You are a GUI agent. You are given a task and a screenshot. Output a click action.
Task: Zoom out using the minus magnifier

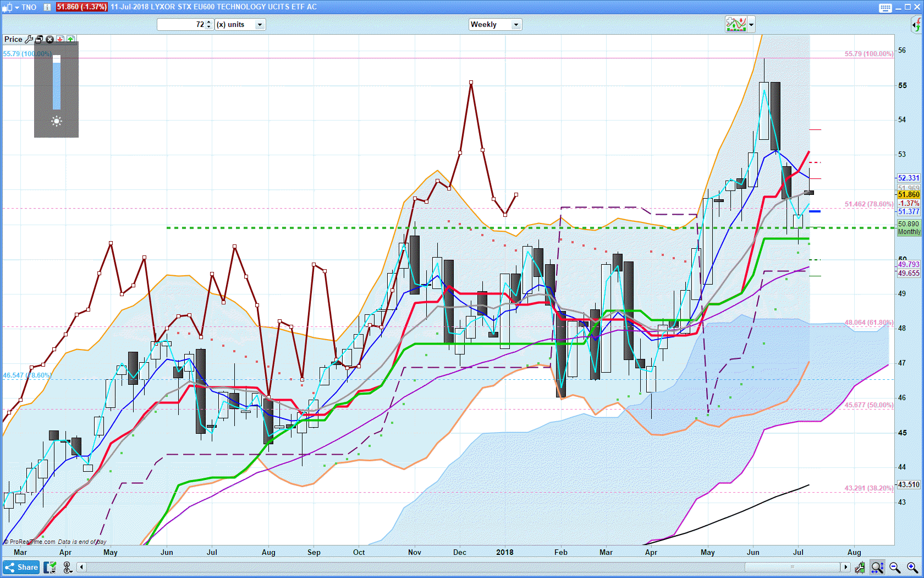point(895,567)
